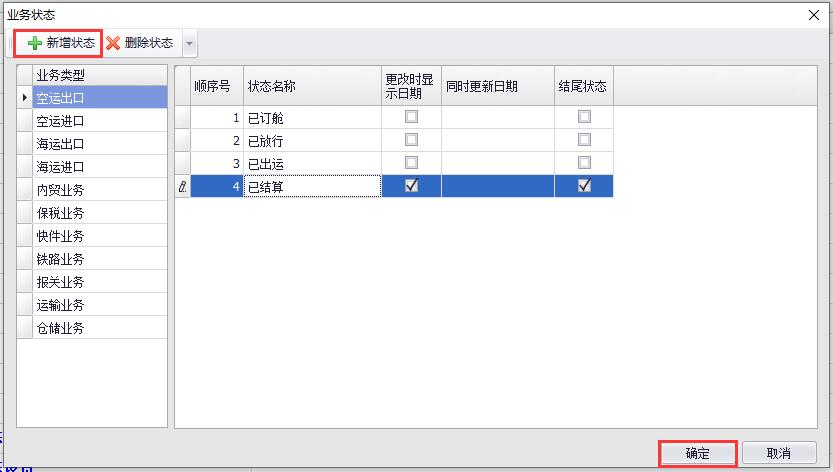The height and width of the screenshot is (472, 833).
Task: Click the edit pencil row marker for row 4
Action: 182,186
